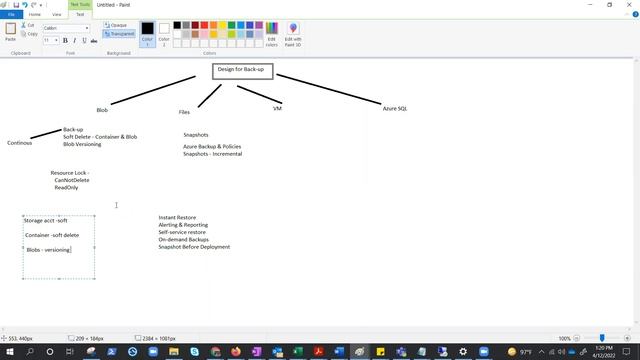The height and width of the screenshot is (360, 640).
Task: Click the 'Instant Restore' text on canvas
Action: click(177, 218)
